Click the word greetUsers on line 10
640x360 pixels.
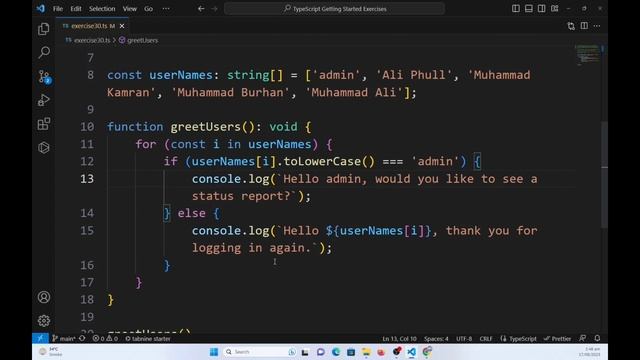205,127
